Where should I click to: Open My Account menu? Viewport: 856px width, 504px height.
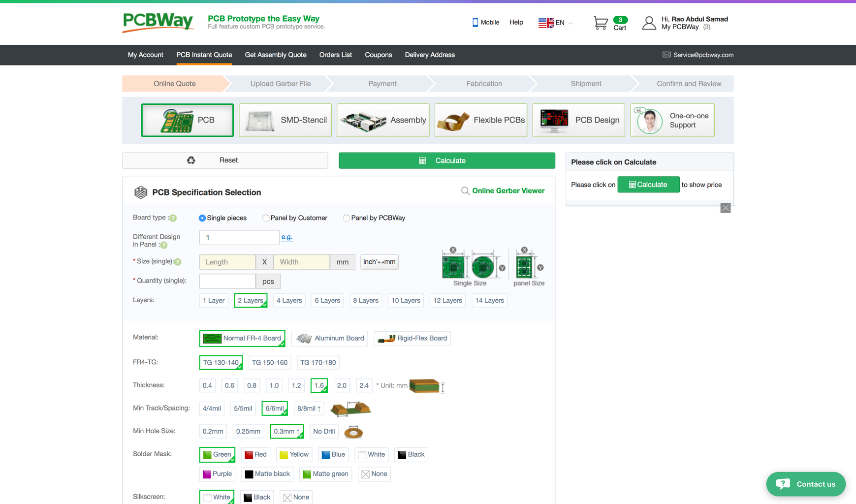[146, 55]
